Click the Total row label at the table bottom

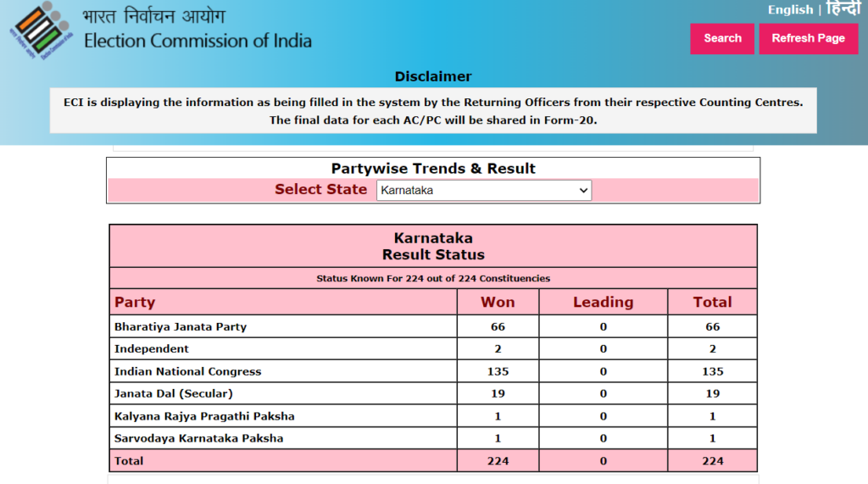pyautogui.click(x=129, y=461)
